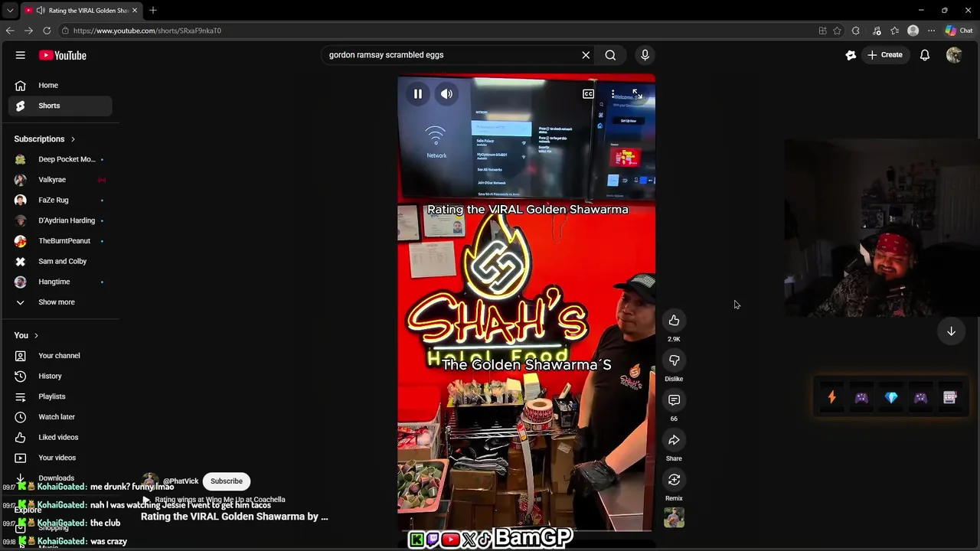Image resolution: width=980 pixels, height=551 pixels.
Task: Click the browser address bar URL
Action: 147,31
